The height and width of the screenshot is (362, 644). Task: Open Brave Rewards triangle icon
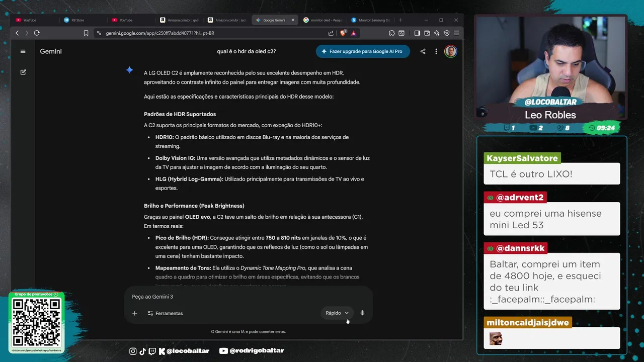(x=354, y=33)
